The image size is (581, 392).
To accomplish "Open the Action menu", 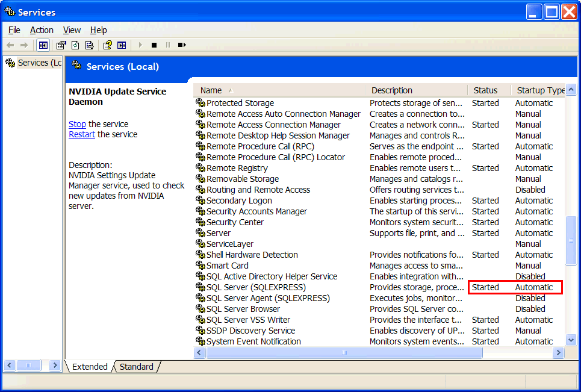I will click(42, 30).
